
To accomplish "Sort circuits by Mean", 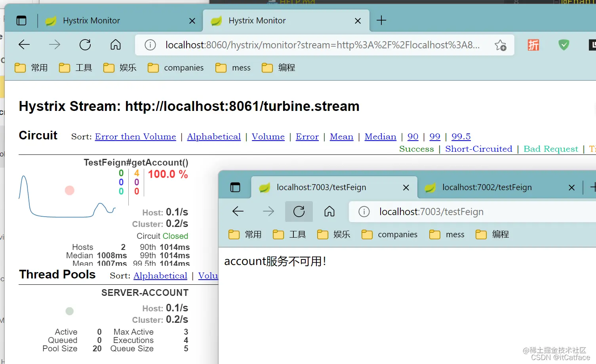I will [x=341, y=137].
